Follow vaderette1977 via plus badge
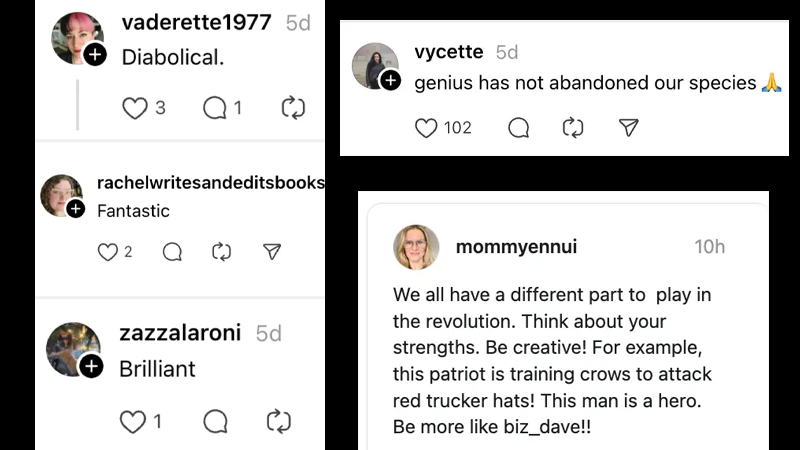 (x=95, y=55)
